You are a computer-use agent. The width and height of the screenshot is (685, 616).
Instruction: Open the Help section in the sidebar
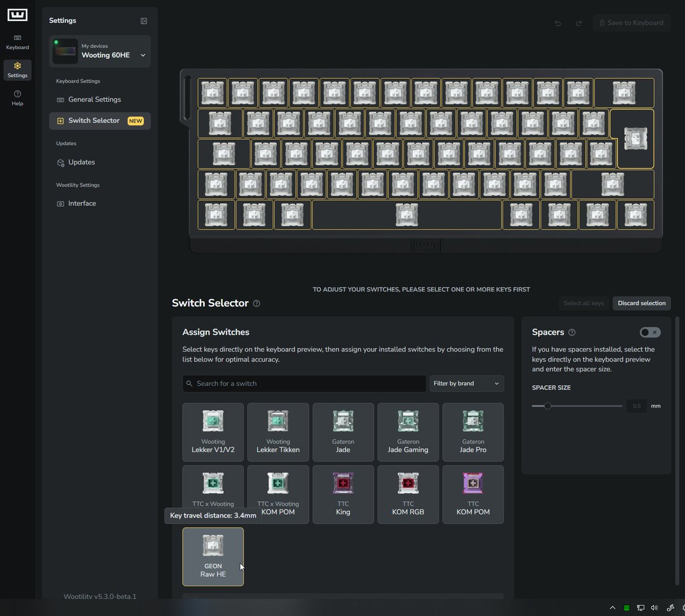coord(17,98)
